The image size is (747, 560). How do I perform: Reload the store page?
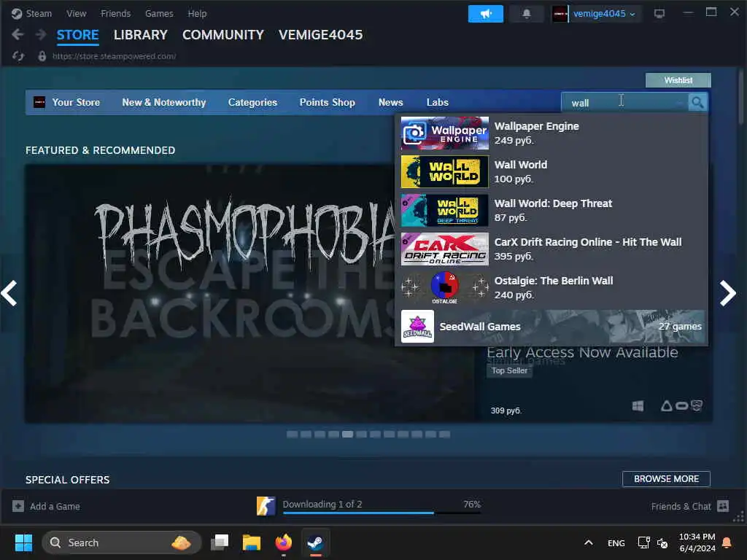click(18, 56)
